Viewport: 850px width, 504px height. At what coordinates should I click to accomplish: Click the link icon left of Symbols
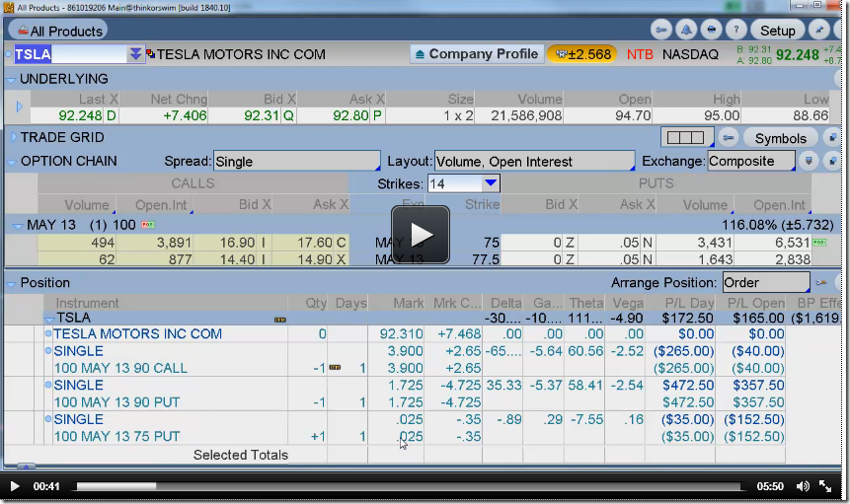728,138
